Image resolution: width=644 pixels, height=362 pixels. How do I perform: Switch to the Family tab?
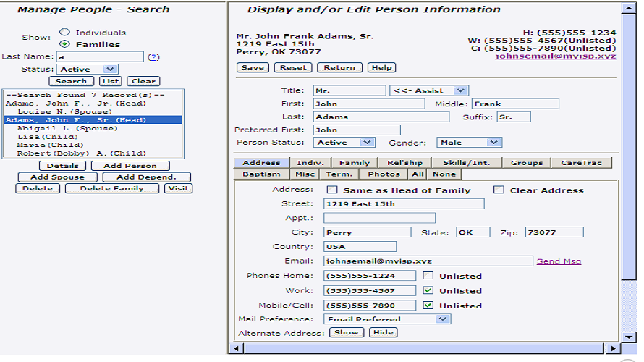(x=355, y=163)
